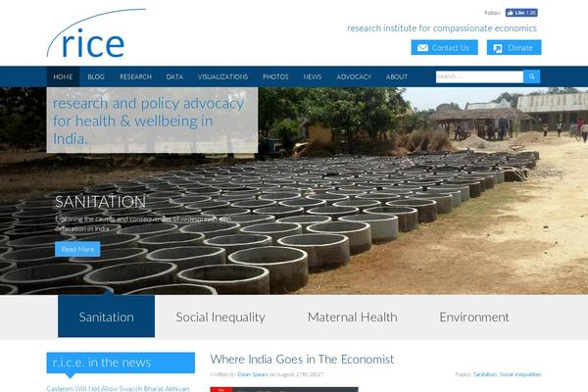
Task: Open the Casteism Will Not Allow news link
Action: [x=118, y=389]
